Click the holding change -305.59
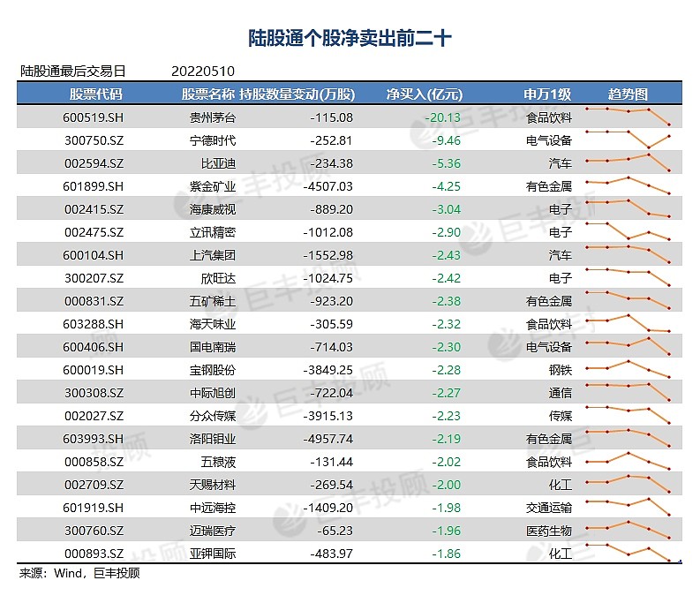 (x=331, y=324)
